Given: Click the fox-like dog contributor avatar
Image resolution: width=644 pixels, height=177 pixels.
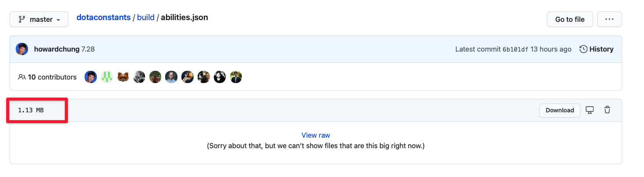Looking at the screenshot, I should click(x=123, y=77).
